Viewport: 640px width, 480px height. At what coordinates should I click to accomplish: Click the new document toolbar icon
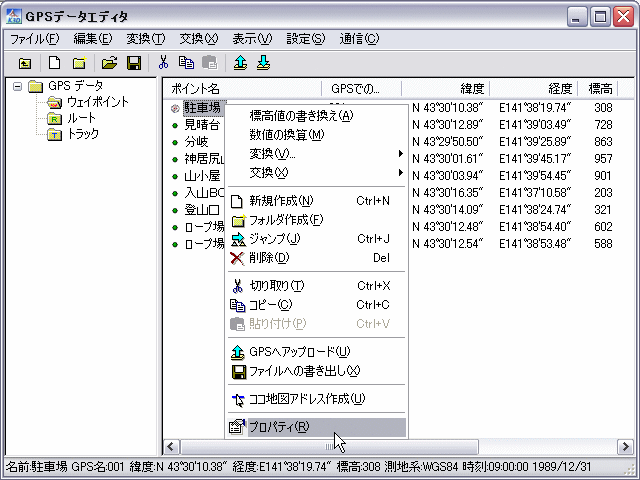[54, 63]
